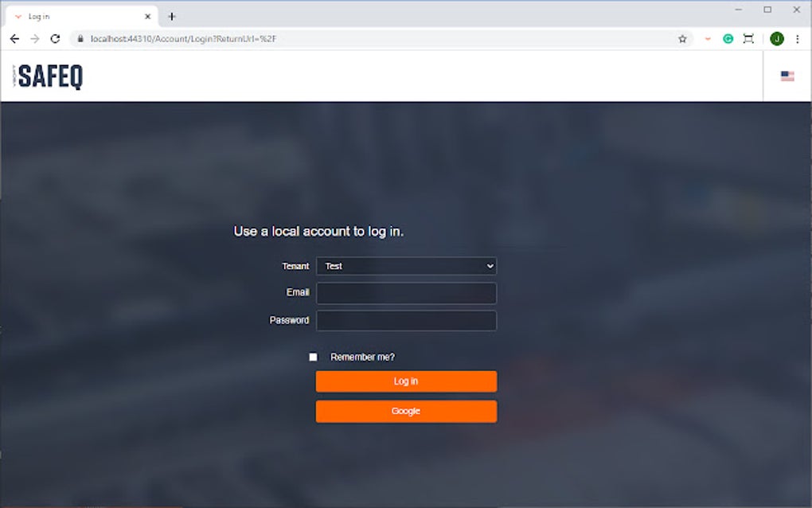
Task: Bookmark this page with the star icon
Action: (x=682, y=38)
